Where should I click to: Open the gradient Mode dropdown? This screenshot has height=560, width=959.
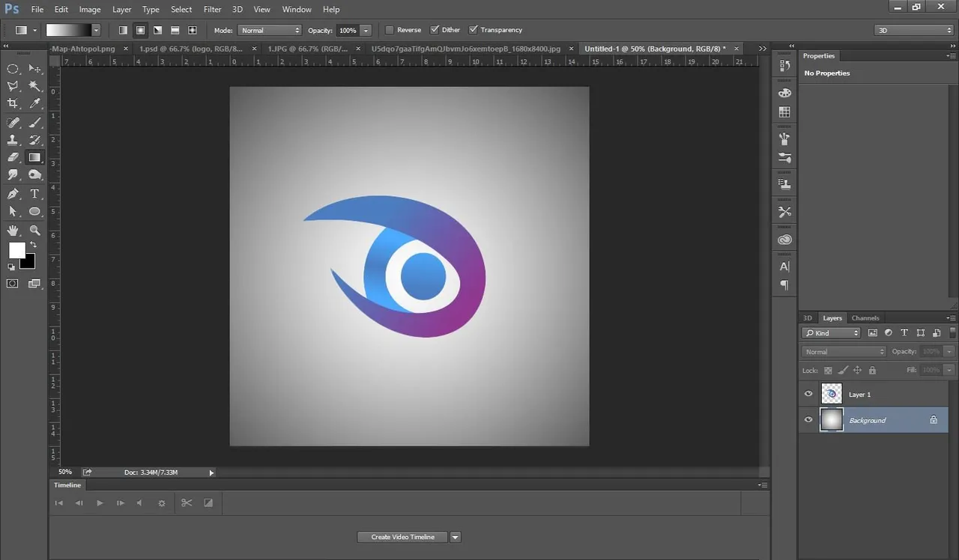(x=270, y=30)
